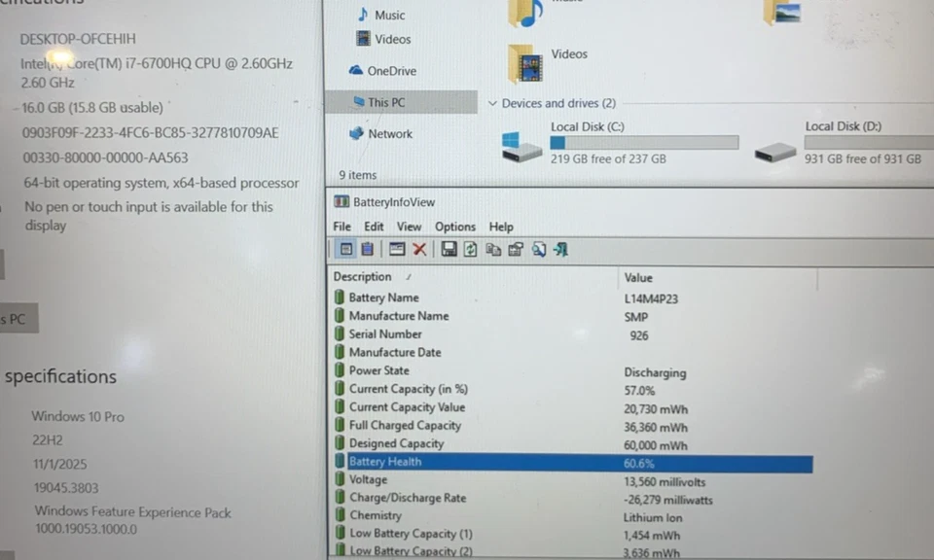Select the Power State row
This screenshot has height=560, width=934.
(x=572, y=370)
